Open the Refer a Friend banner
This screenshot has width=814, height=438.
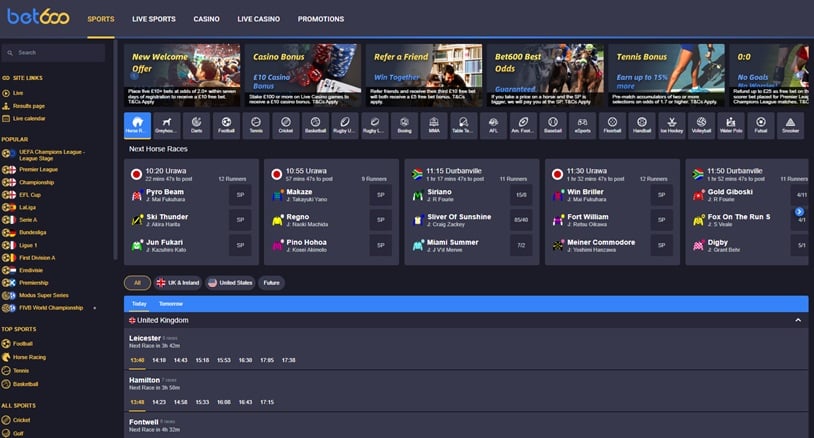coord(424,75)
